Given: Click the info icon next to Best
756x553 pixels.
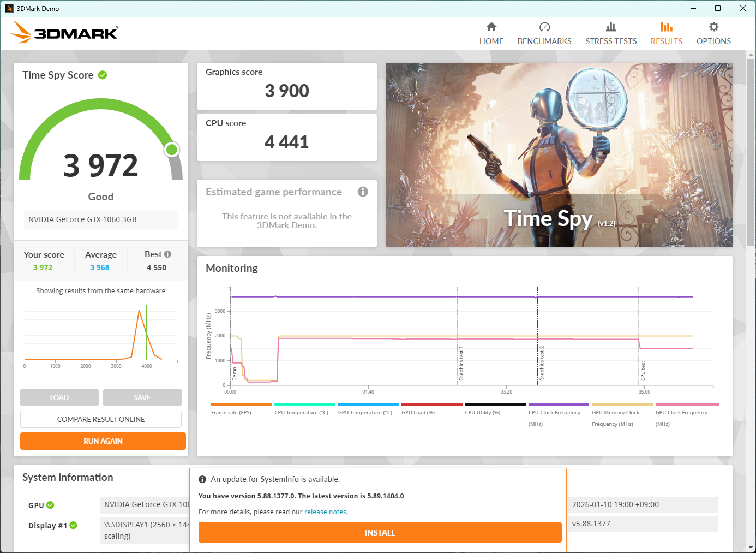Looking at the screenshot, I should [x=167, y=254].
